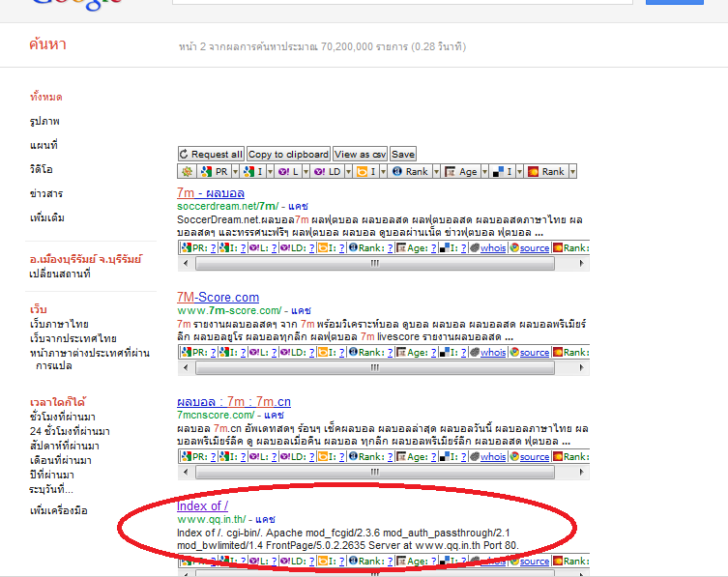This screenshot has height=577, width=728.
Task: Open the Yahoo LD dropdown arrow
Action: 348,172
